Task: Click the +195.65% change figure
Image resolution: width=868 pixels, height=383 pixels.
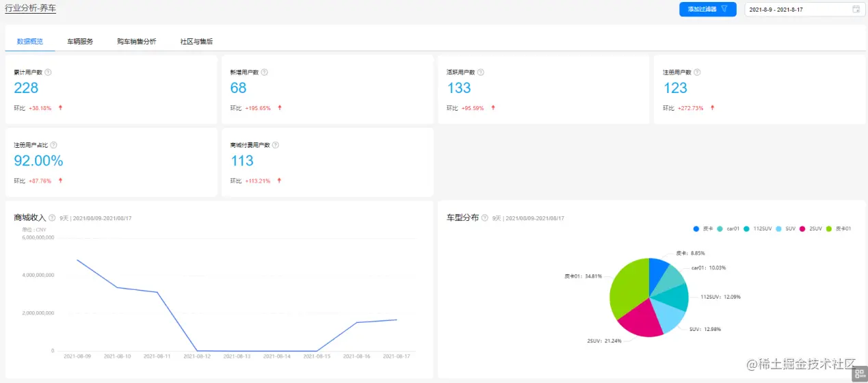Action: click(x=258, y=108)
